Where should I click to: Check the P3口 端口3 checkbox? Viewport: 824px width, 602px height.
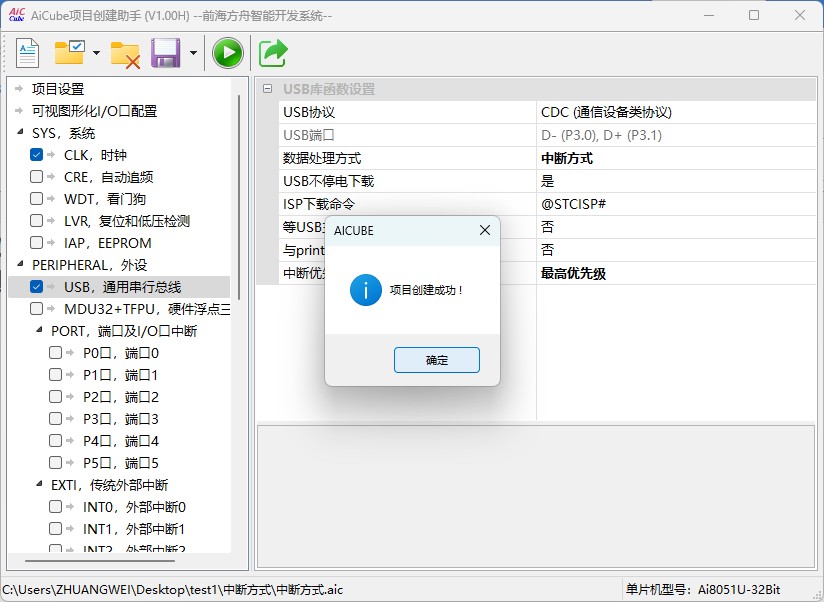click(x=55, y=419)
